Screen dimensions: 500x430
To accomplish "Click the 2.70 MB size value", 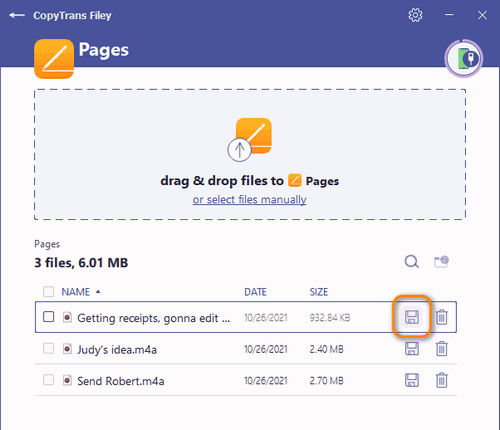I will (326, 381).
